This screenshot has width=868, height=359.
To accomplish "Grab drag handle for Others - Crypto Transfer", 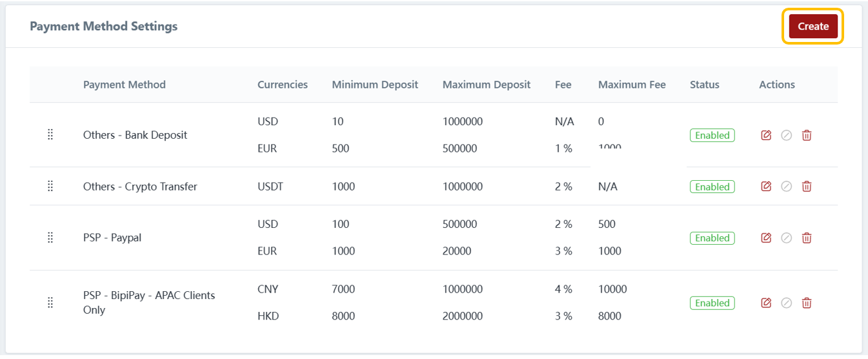I will pos(50,186).
